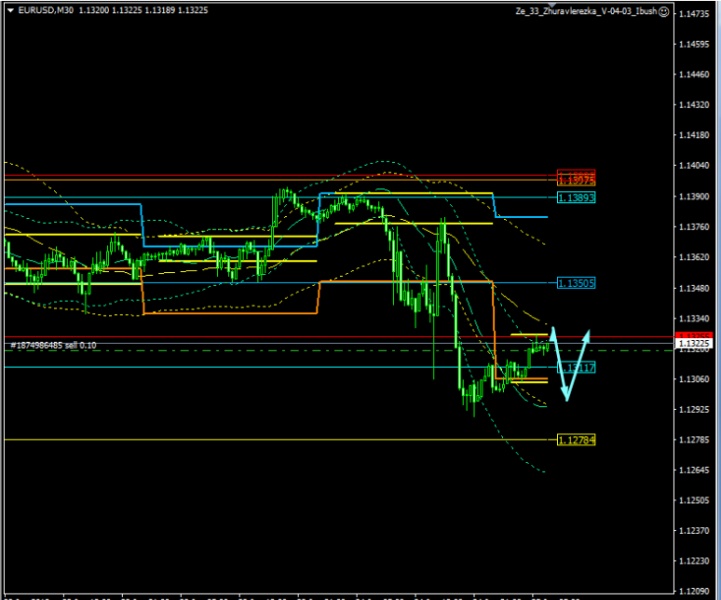Select the yellow horizontal line at 1.12784

[x=300, y=440]
